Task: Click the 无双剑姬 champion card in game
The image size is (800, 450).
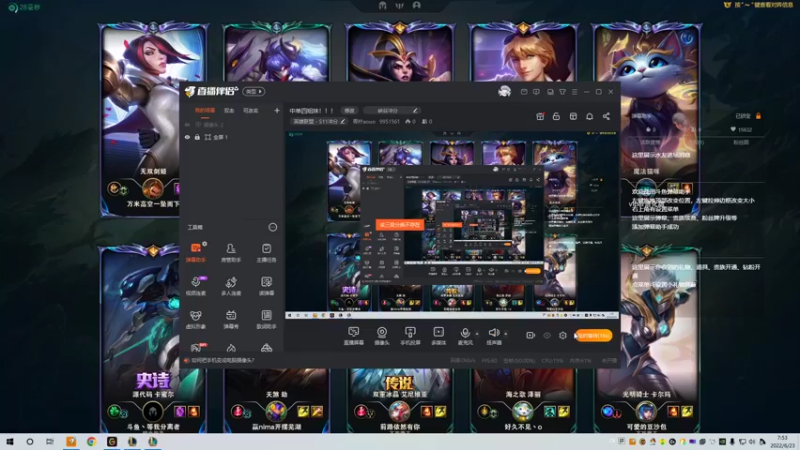Action: tap(153, 120)
